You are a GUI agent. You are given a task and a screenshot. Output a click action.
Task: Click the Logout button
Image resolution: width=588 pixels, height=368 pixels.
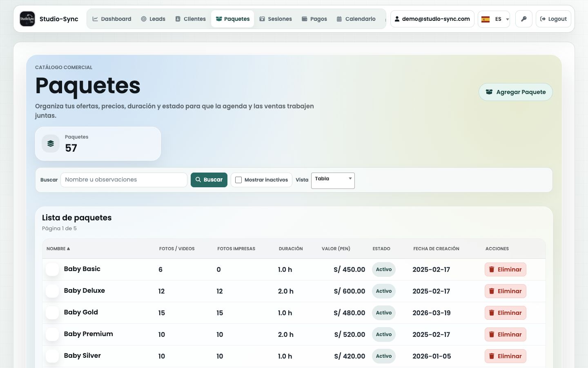tap(553, 19)
